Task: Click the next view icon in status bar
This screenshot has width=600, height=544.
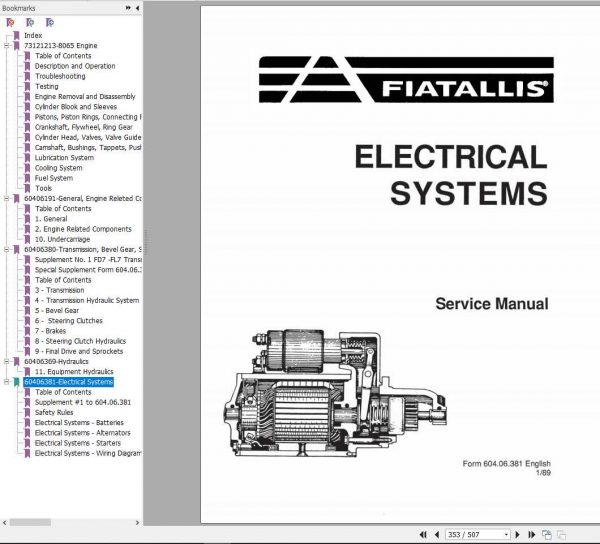Action: [x=561, y=534]
